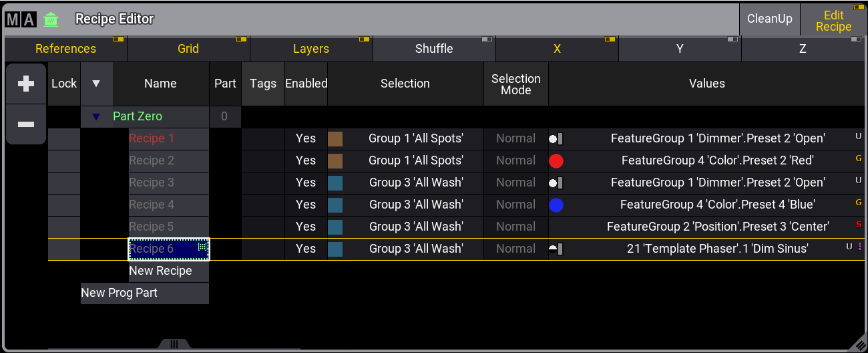Select the New Recipe row

click(161, 271)
